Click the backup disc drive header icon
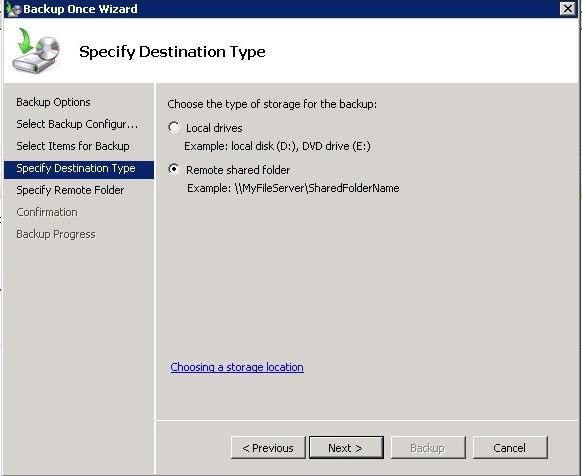The image size is (582, 476). click(36, 50)
